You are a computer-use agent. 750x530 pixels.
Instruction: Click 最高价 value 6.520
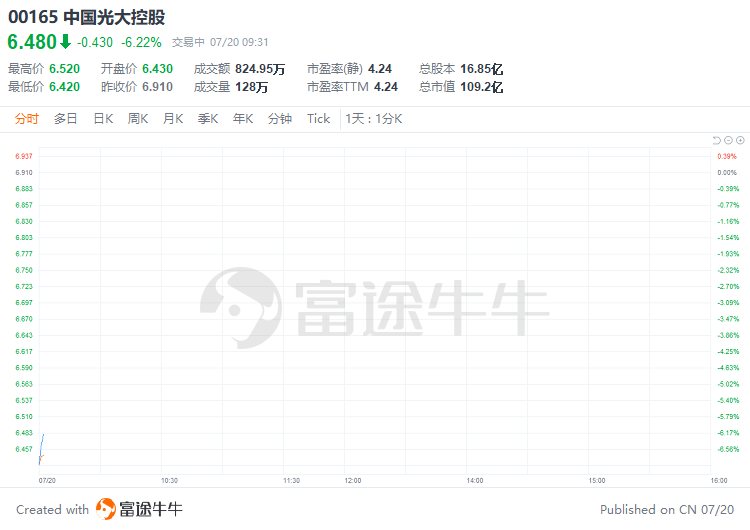tap(65, 69)
